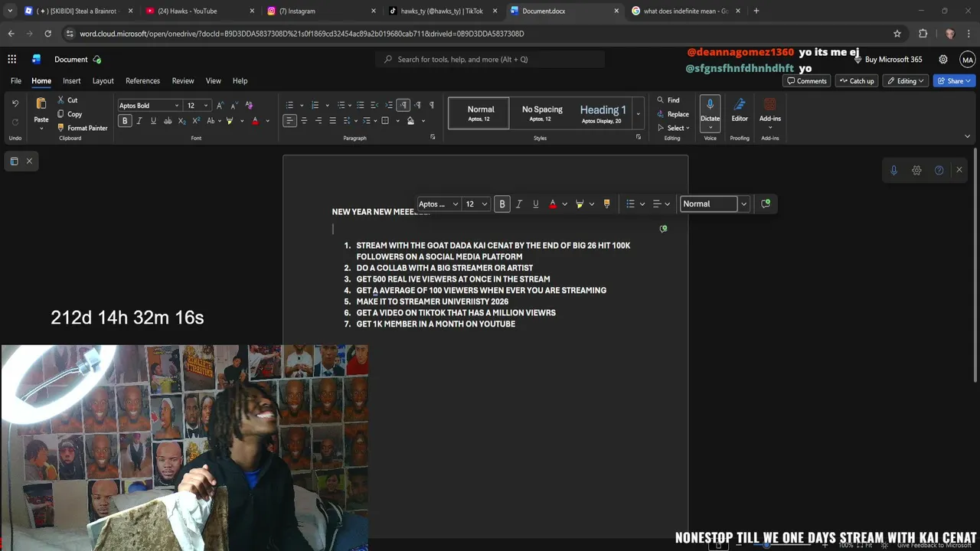Open the Select dropdown in Editing
The image size is (980, 551).
point(674,128)
